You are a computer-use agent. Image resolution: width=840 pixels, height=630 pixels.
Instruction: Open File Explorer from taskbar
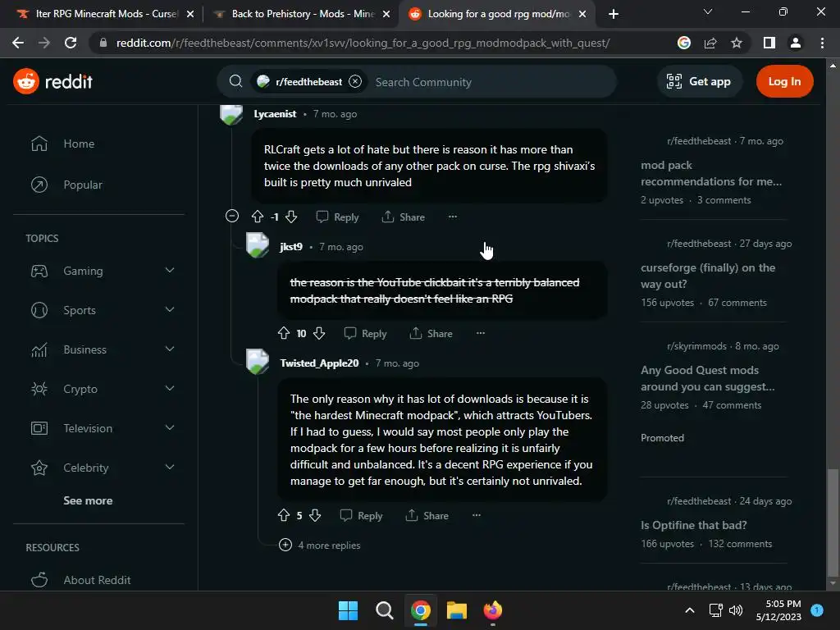457,610
